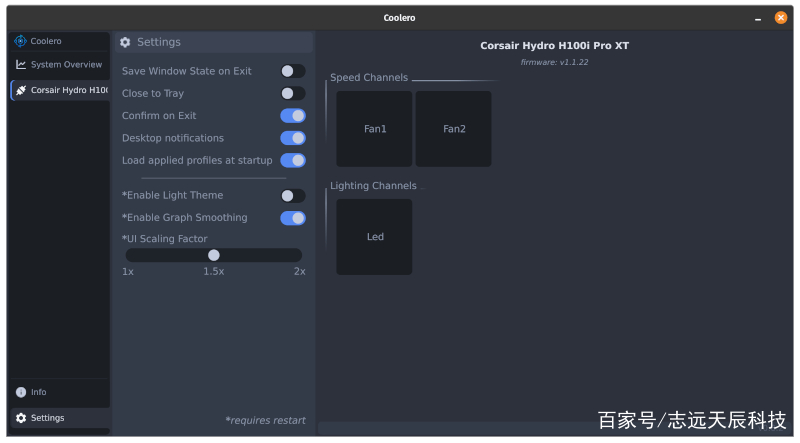Open the Info page

[60, 392]
